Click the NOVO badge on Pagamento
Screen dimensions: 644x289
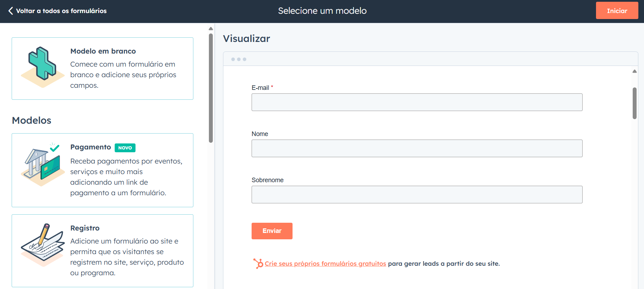[x=125, y=148]
